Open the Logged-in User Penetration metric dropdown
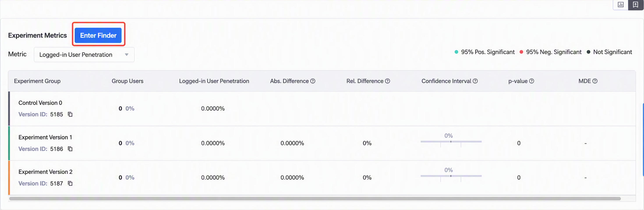Image resolution: width=644 pixels, height=210 pixels. pos(84,55)
